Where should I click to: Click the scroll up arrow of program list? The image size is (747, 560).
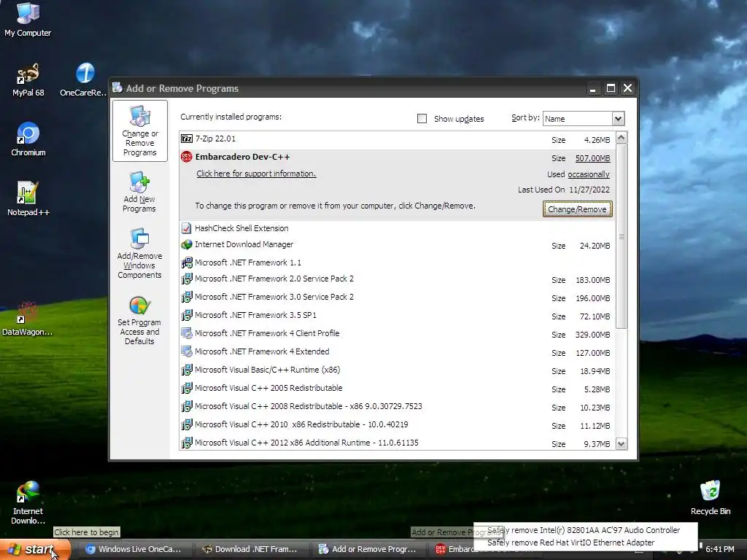[x=622, y=138]
